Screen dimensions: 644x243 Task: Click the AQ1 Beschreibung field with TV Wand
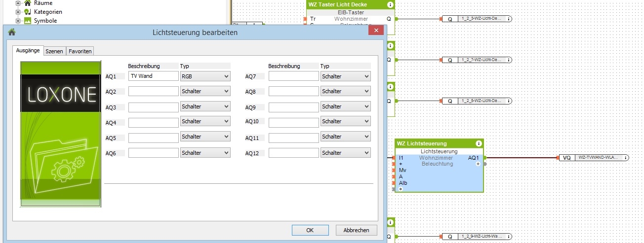[x=153, y=76]
